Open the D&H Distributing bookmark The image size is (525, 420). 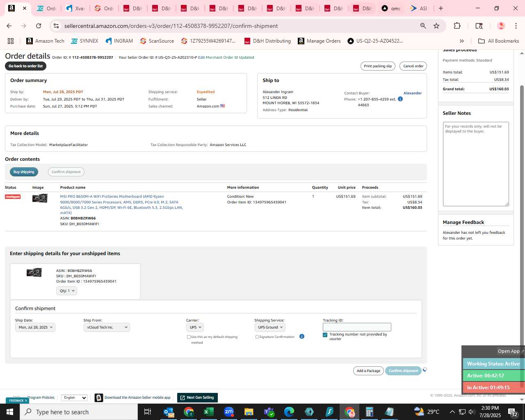click(x=267, y=41)
